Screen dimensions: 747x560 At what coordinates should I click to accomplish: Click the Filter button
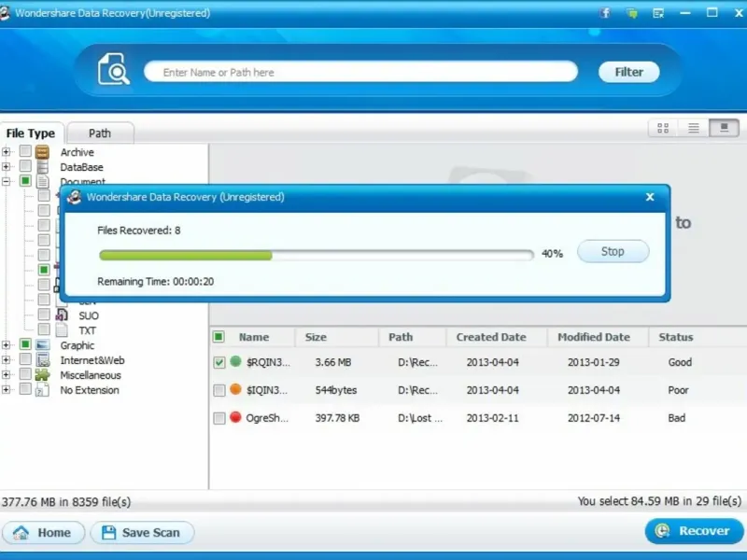click(628, 72)
